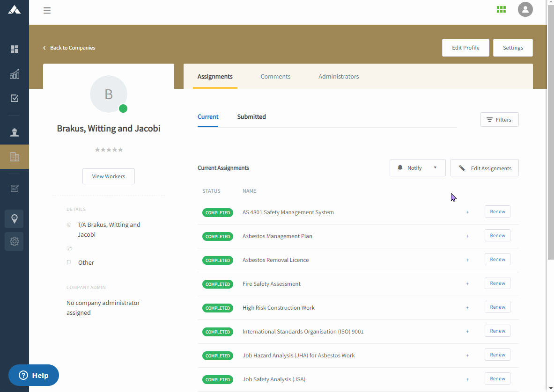
Task: Select the analytics chart icon in sidebar
Action: [x=14, y=74]
